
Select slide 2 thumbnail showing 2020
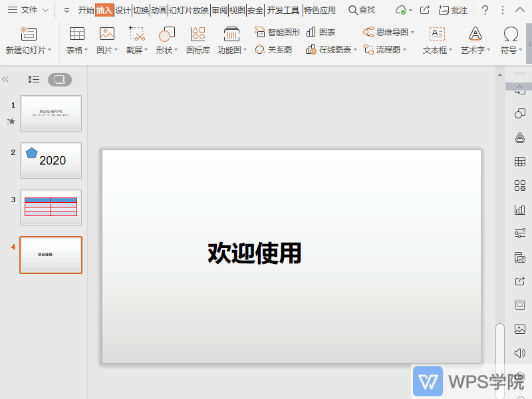(51, 160)
